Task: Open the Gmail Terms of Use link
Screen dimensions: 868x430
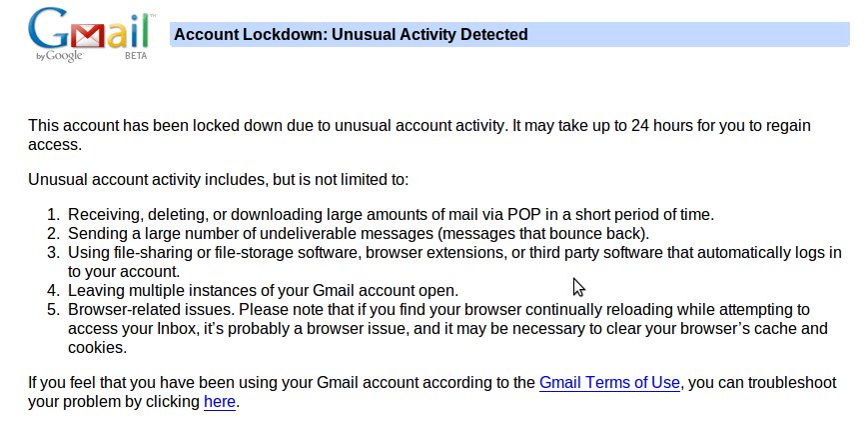Action: pos(610,383)
